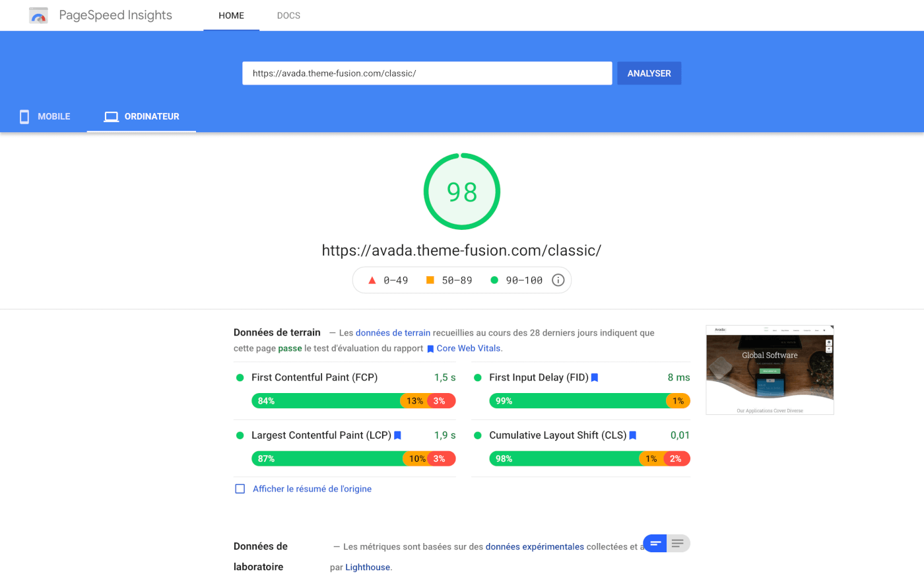Click the 84% green FCP segment
924x578 pixels.
[x=326, y=401]
